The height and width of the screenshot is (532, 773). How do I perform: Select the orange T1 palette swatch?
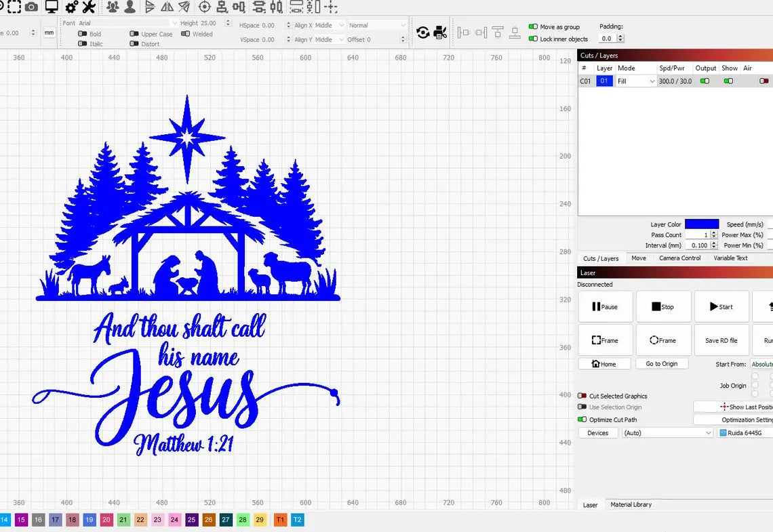pyautogui.click(x=280, y=520)
